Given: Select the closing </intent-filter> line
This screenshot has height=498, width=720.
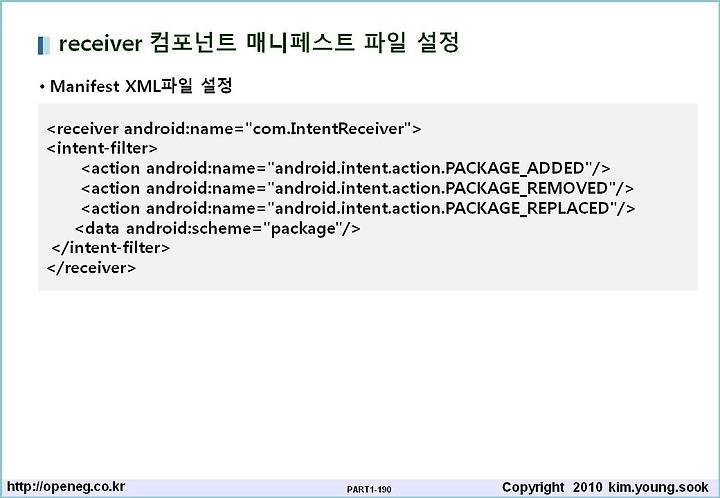Looking at the screenshot, I should 111,248.
